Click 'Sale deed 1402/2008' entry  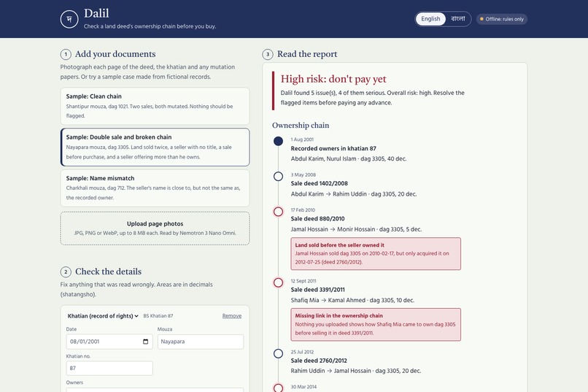[319, 183]
